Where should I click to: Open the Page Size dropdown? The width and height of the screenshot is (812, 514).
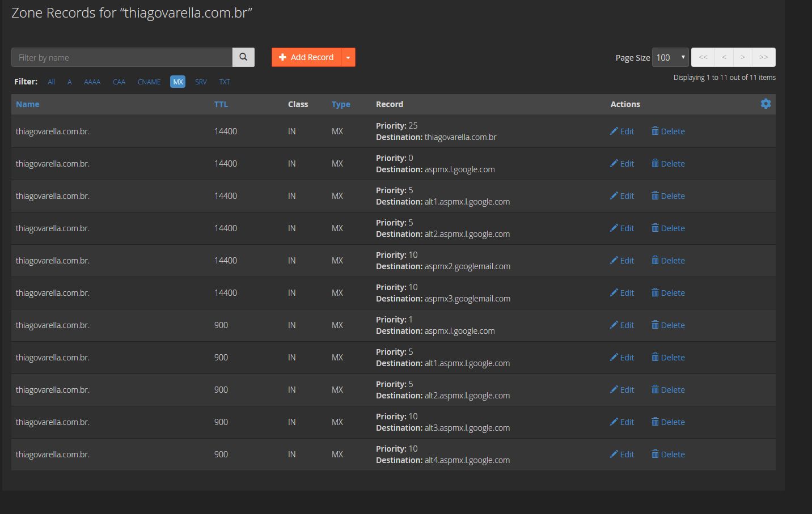pyautogui.click(x=670, y=57)
